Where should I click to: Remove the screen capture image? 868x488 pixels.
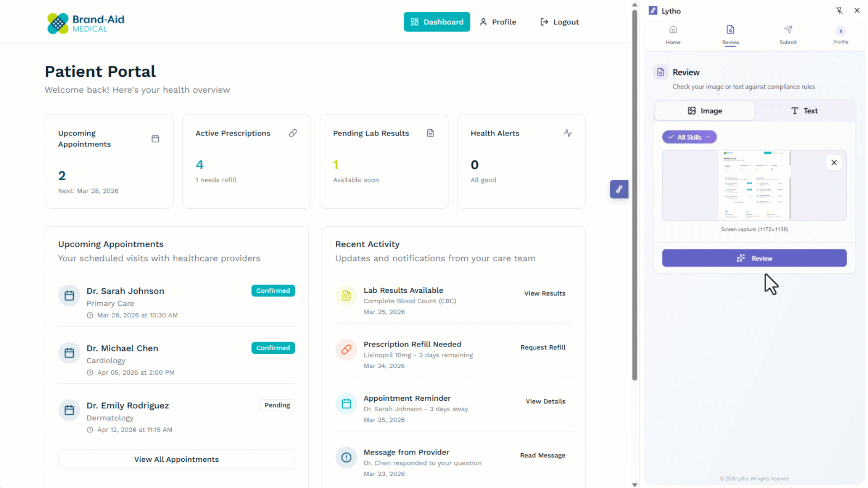834,163
